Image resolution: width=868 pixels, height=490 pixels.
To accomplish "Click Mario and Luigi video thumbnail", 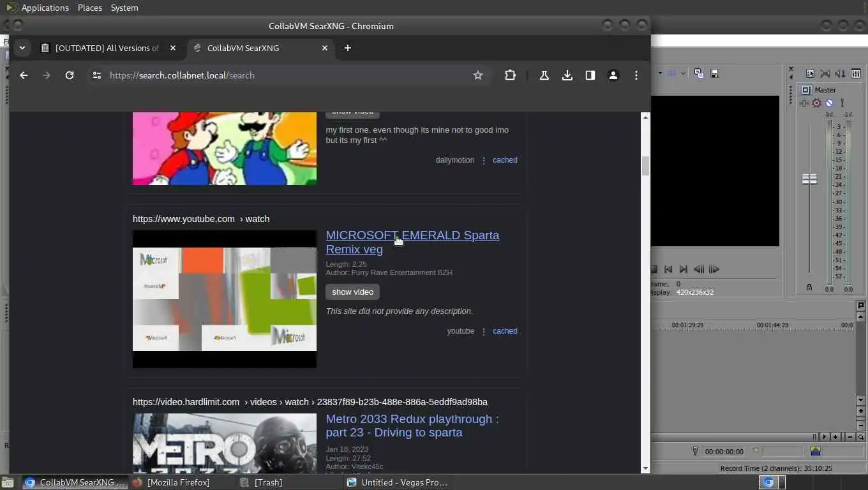I will (225, 149).
